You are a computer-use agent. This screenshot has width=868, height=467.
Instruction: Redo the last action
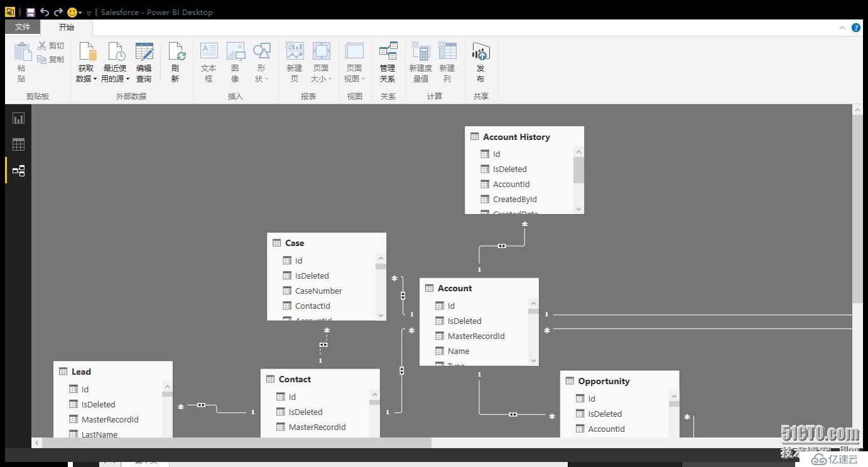pyautogui.click(x=58, y=12)
